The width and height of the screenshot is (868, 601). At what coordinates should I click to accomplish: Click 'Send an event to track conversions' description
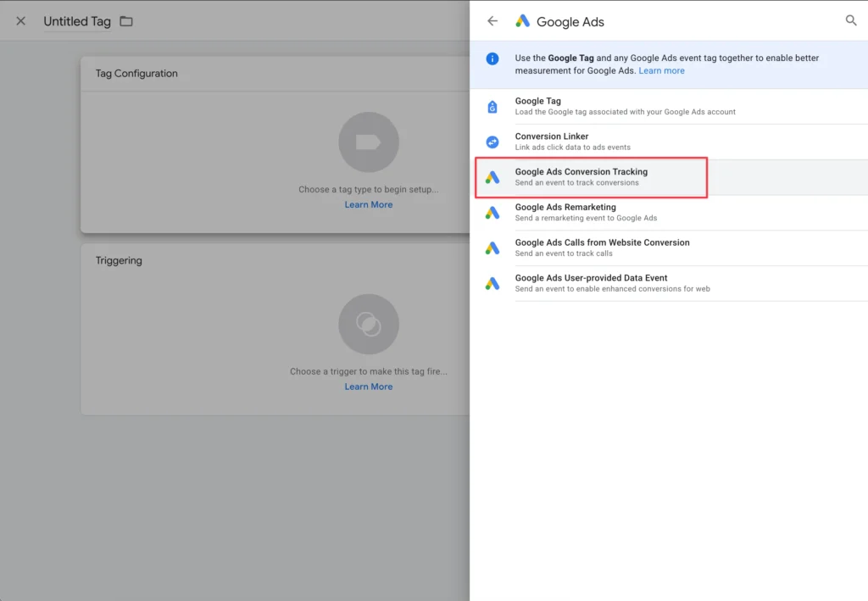click(x=576, y=182)
